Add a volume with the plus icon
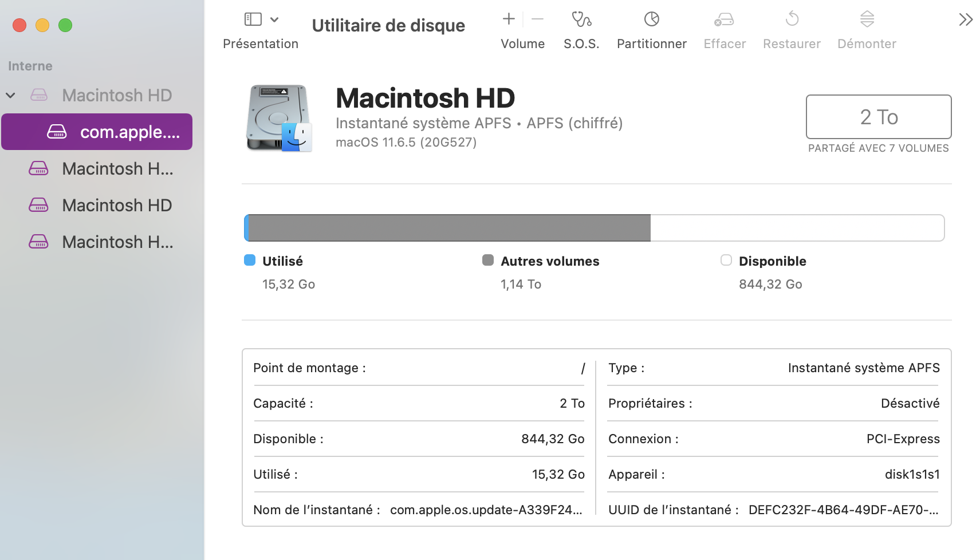 click(509, 19)
